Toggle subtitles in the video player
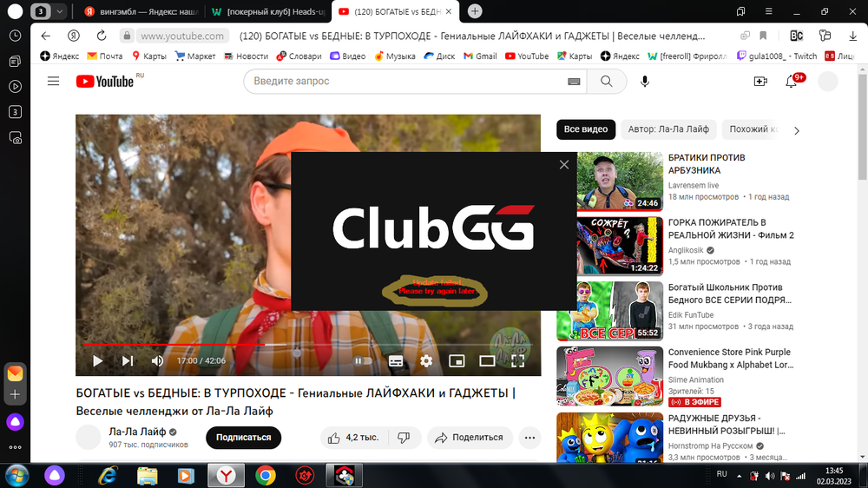 tap(395, 360)
